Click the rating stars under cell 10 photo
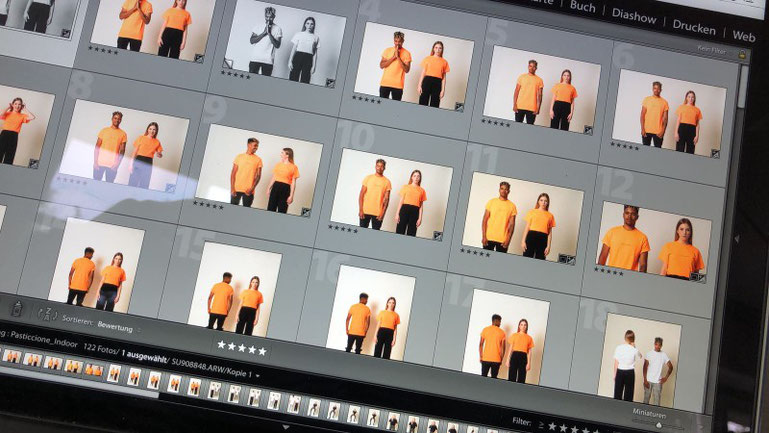This screenshot has width=769, height=433. [x=342, y=229]
